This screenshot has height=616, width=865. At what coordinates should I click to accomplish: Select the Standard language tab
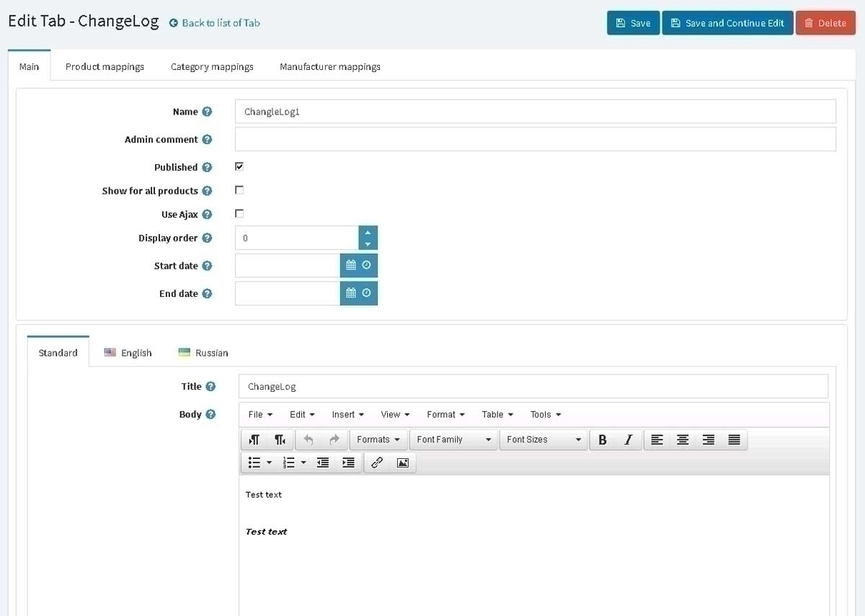click(58, 352)
